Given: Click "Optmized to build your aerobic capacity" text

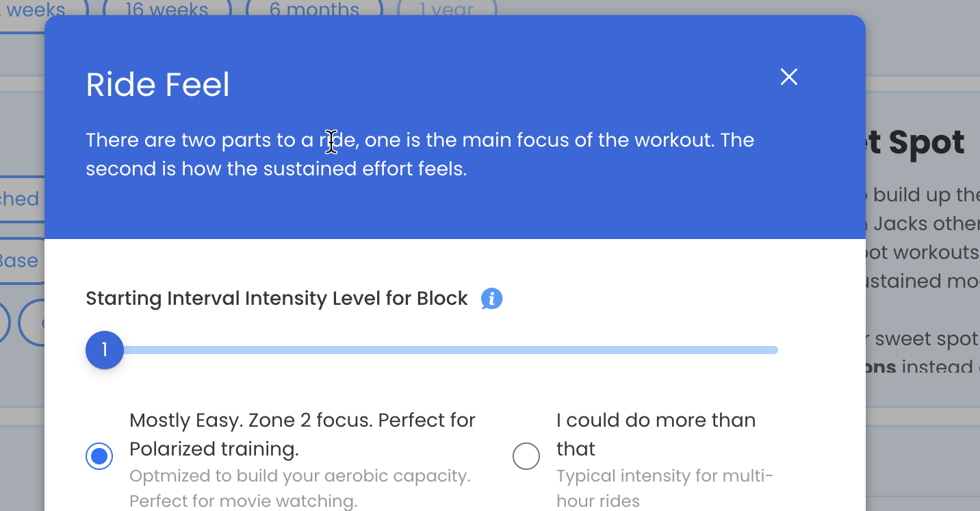Looking at the screenshot, I should tap(300, 475).
